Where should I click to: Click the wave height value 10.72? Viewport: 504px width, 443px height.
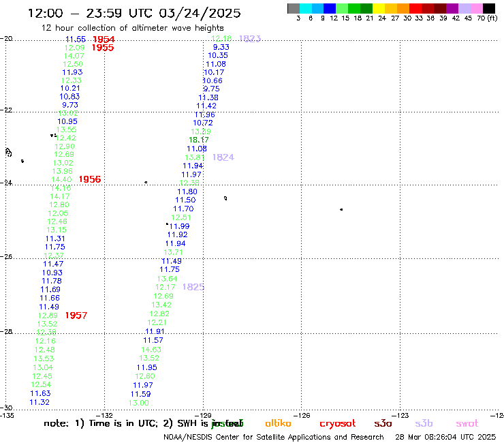203,123
